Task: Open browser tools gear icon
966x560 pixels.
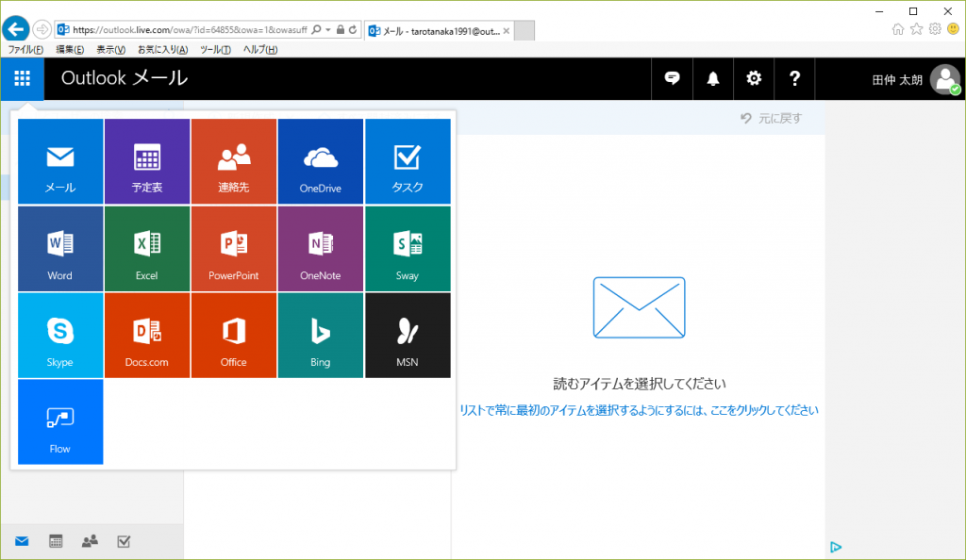Action: (x=935, y=29)
